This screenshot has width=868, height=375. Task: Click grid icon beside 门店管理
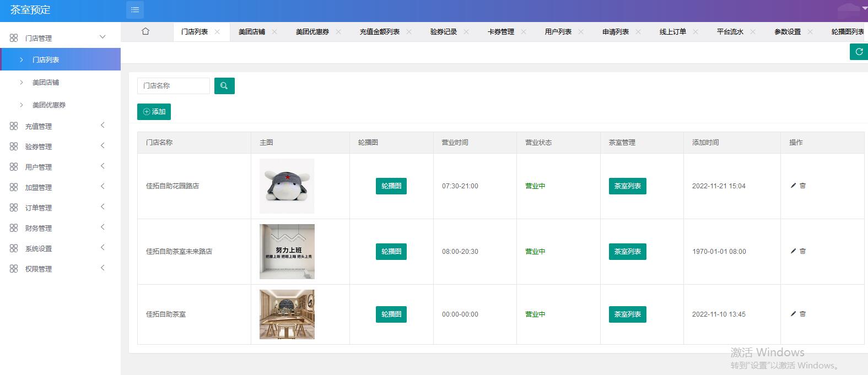(x=14, y=38)
